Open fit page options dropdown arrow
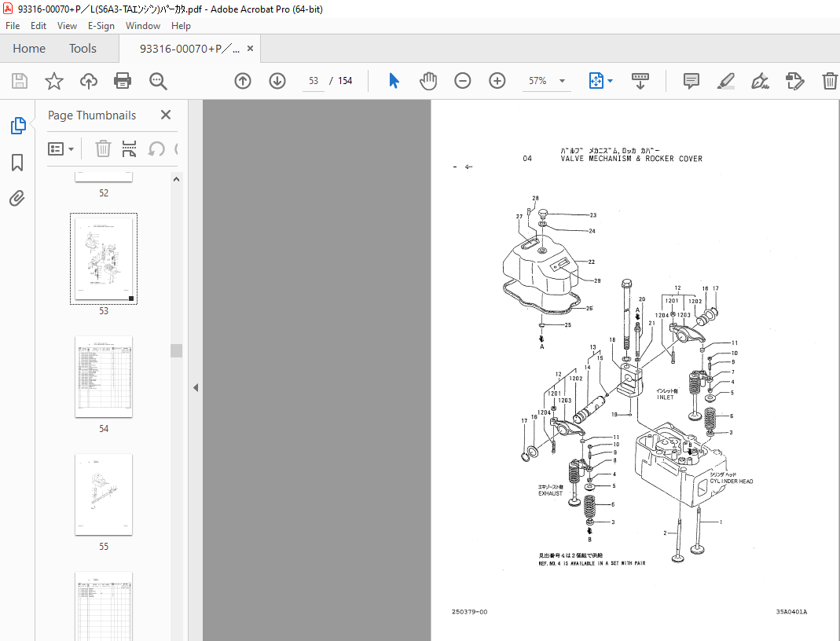 [611, 81]
